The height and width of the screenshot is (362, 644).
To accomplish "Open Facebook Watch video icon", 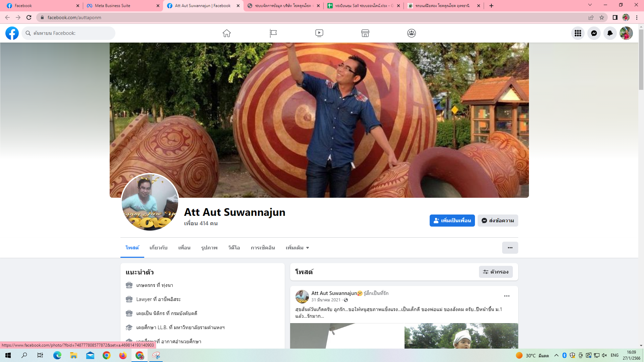I will click(x=319, y=33).
